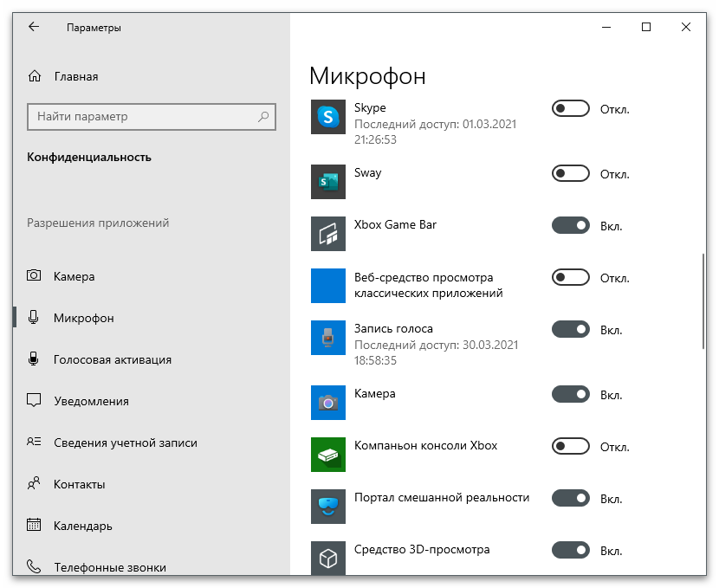Open Камера section in sidebar
719x588 pixels.
coord(74,276)
